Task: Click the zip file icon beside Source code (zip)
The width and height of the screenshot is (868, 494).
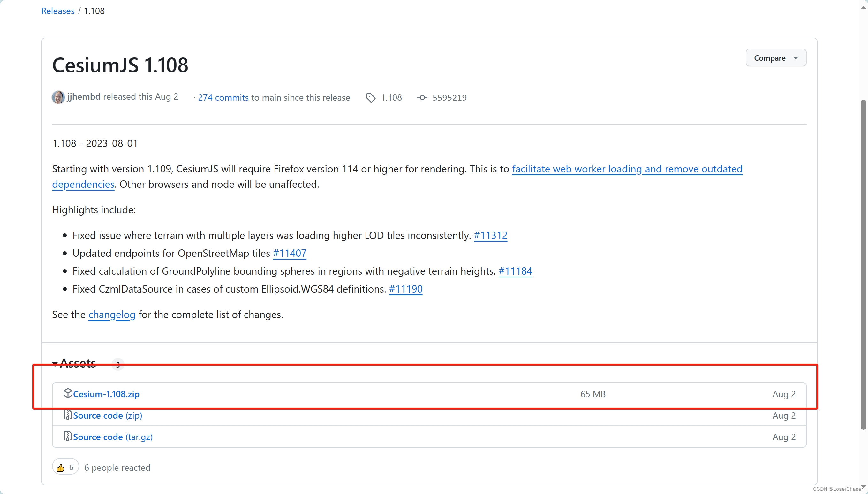Action: pos(67,414)
